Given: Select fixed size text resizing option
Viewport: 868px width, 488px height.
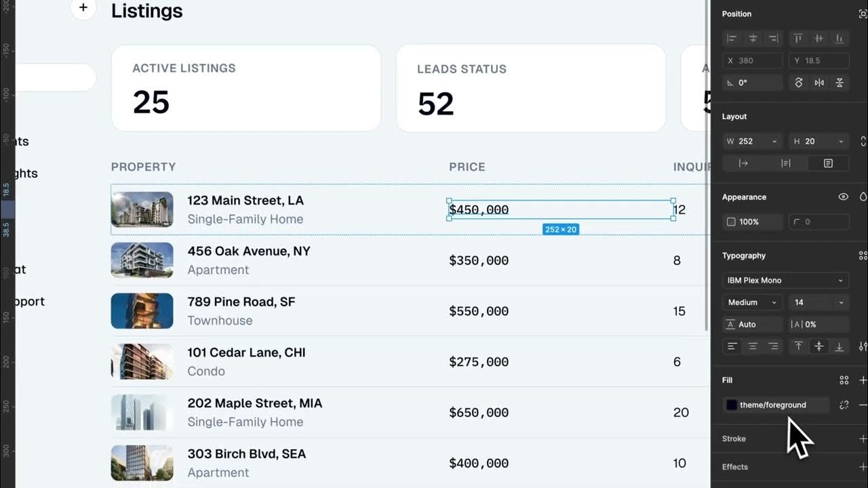Looking at the screenshot, I should pyautogui.click(x=828, y=163).
